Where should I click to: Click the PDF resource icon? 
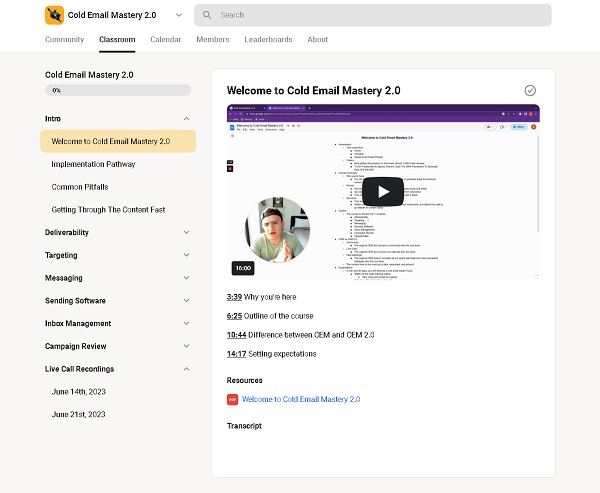[x=232, y=399]
